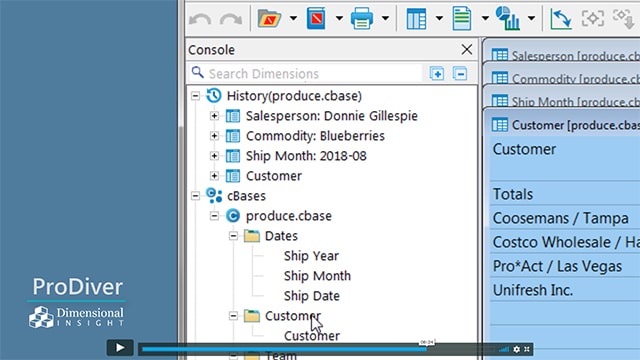
Task: Collapse the produce.cbase node
Action: (214, 216)
